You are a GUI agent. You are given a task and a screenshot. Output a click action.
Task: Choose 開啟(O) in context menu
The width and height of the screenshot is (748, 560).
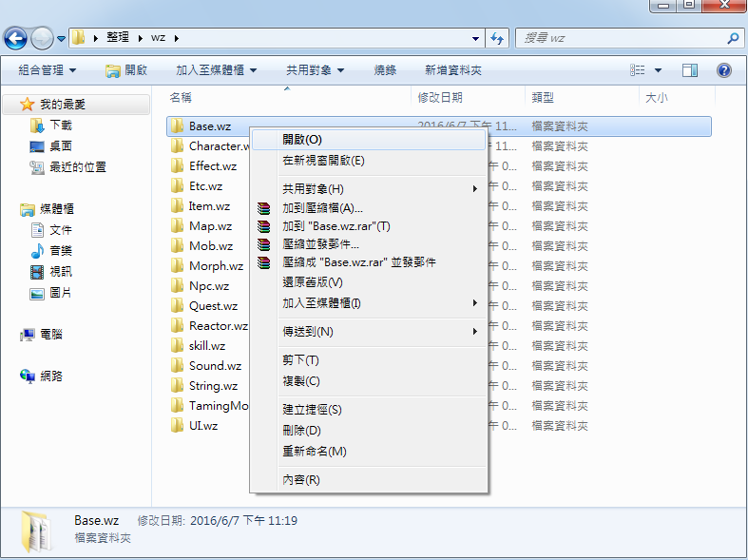368,140
